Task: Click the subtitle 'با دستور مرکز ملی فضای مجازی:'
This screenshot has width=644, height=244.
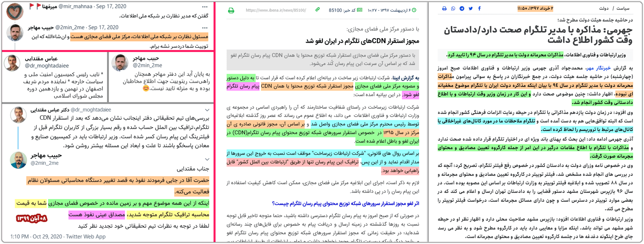Action: pos(383,29)
